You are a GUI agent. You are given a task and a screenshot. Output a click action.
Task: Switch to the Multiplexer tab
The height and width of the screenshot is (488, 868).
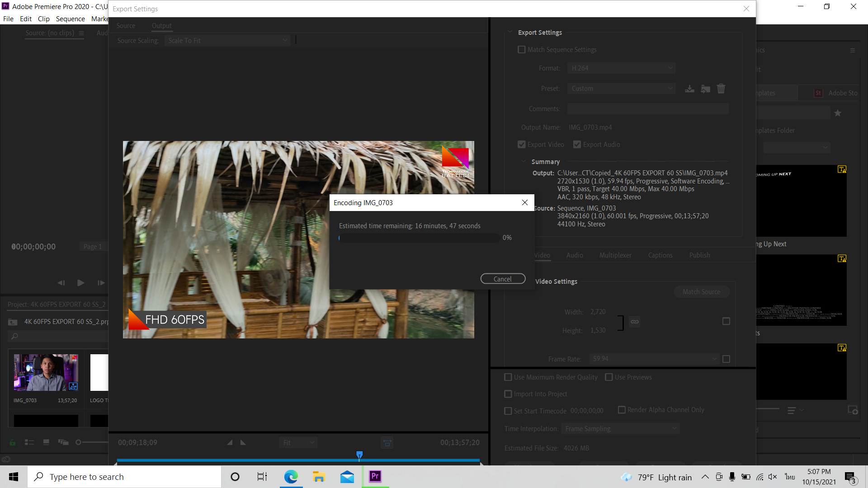(615, 255)
